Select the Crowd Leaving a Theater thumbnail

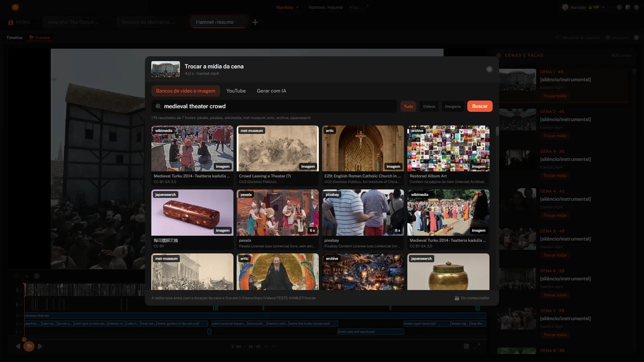[x=278, y=148]
